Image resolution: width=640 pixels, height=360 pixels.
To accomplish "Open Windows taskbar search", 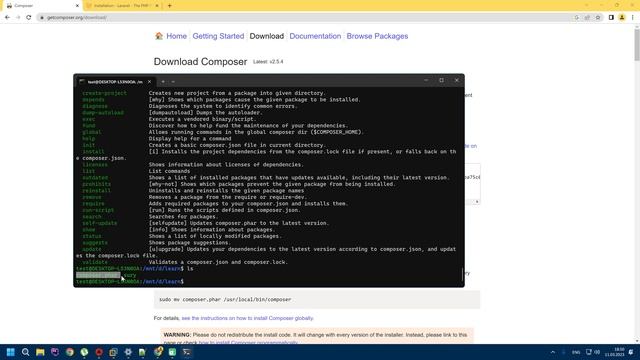I will point(25,352).
